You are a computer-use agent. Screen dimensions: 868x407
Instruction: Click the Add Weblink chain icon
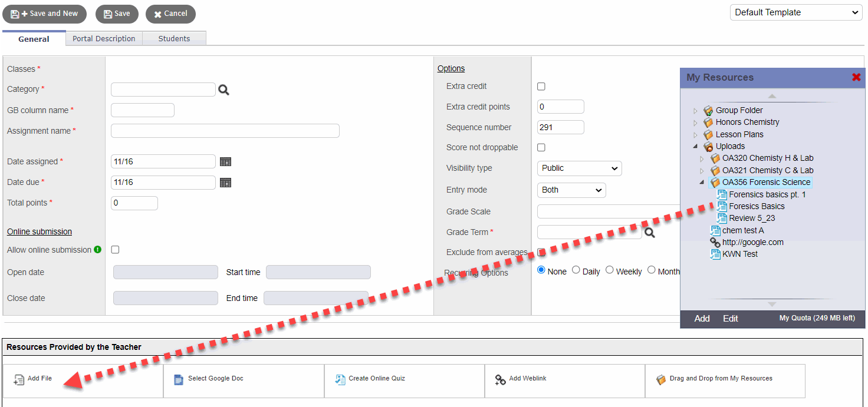[500, 379]
